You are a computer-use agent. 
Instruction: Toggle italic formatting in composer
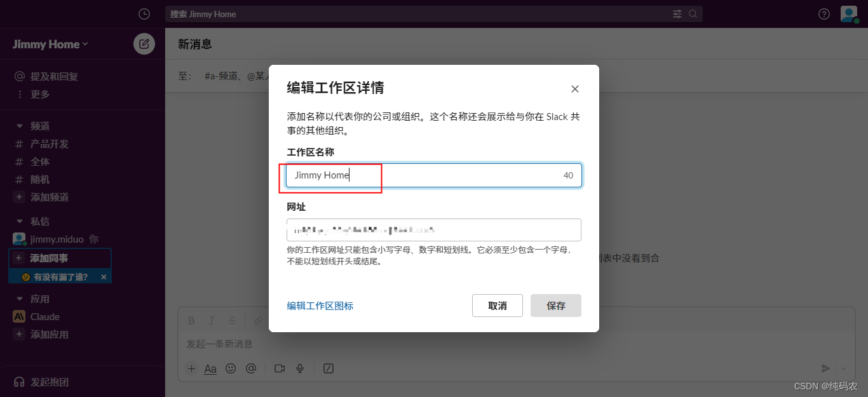pyautogui.click(x=212, y=320)
